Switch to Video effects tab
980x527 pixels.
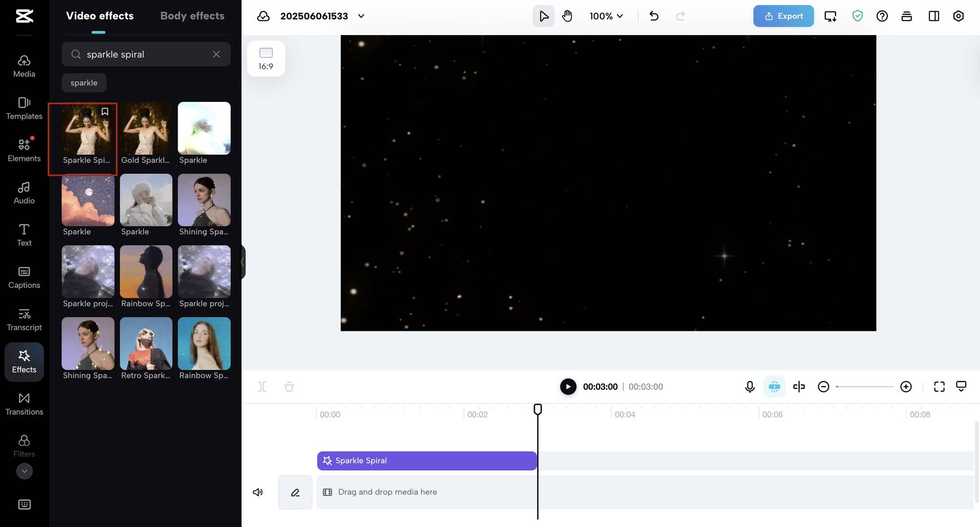click(x=100, y=16)
